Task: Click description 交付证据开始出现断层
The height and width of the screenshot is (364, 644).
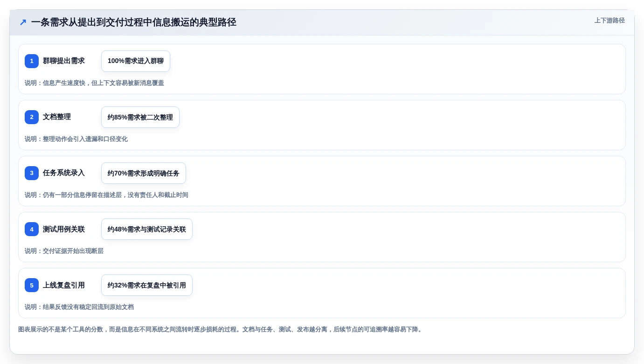Action: pos(64,251)
